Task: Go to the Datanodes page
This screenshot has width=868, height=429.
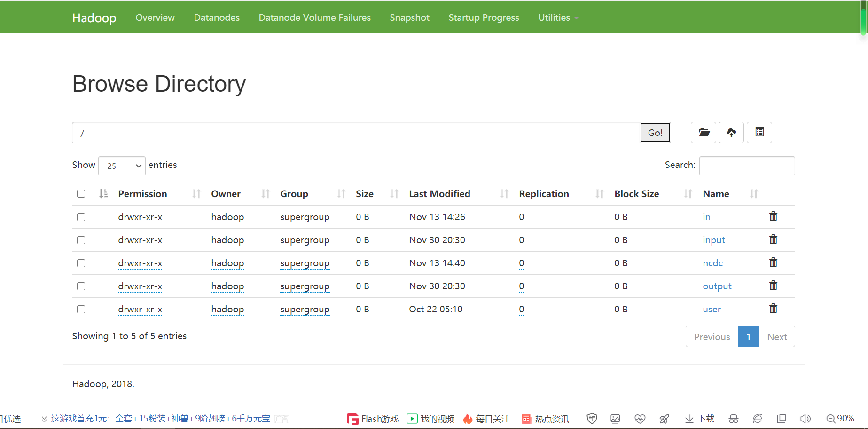Action: (217, 17)
